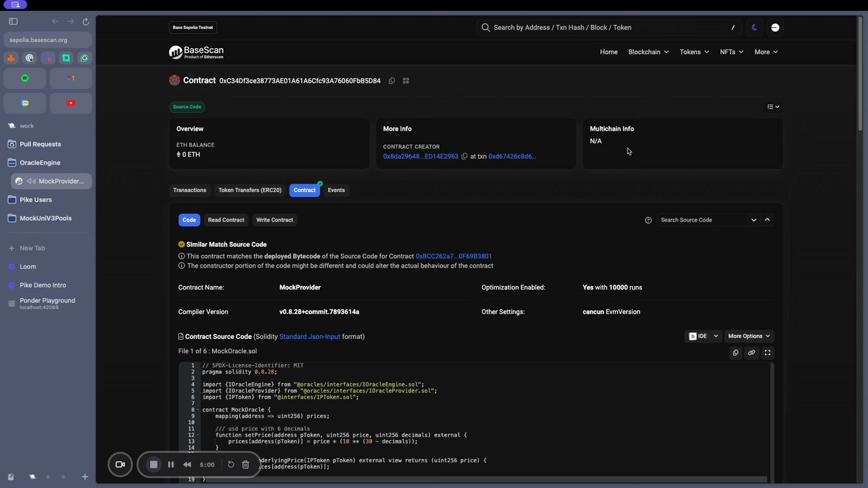The image size is (868, 488).
Task: Expand the Blockchain menu
Action: click(648, 52)
